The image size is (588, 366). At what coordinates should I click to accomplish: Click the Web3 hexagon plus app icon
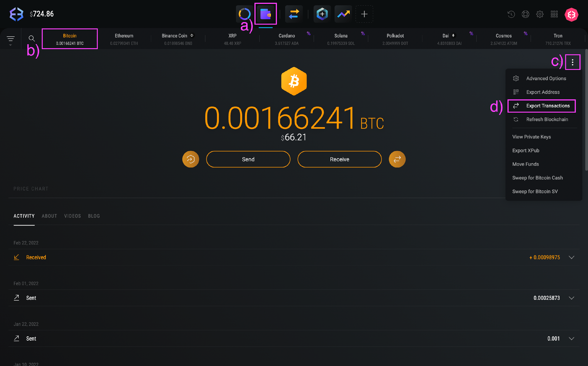tap(322, 14)
